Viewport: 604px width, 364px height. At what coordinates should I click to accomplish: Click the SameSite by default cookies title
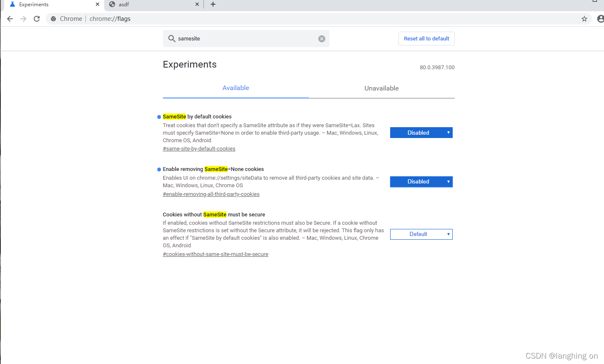pos(197,117)
